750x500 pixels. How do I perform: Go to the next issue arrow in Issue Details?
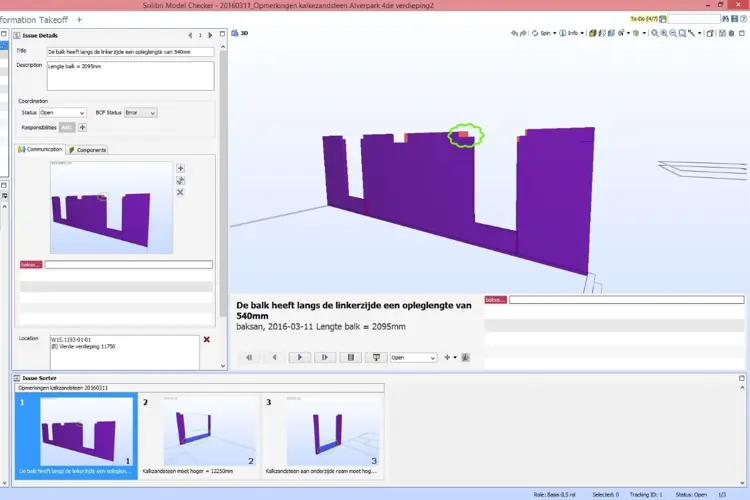click(x=210, y=35)
